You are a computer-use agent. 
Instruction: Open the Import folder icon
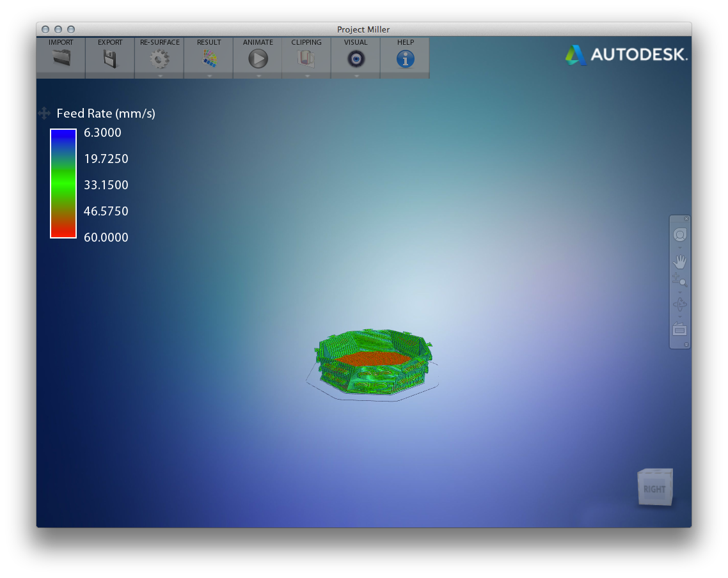point(61,59)
